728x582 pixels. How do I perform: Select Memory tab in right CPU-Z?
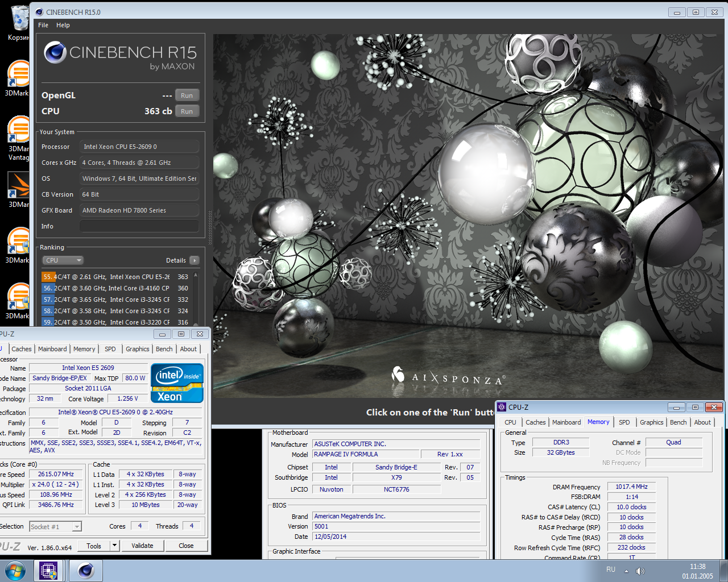click(x=598, y=422)
